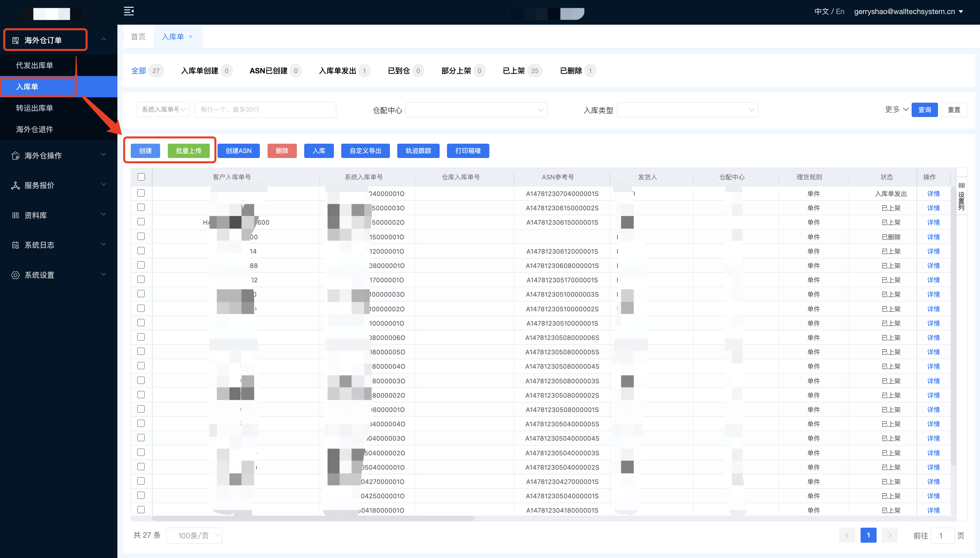
Task: Open the 系统入库单号 search-type dropdown
Action: pos(163,110)
